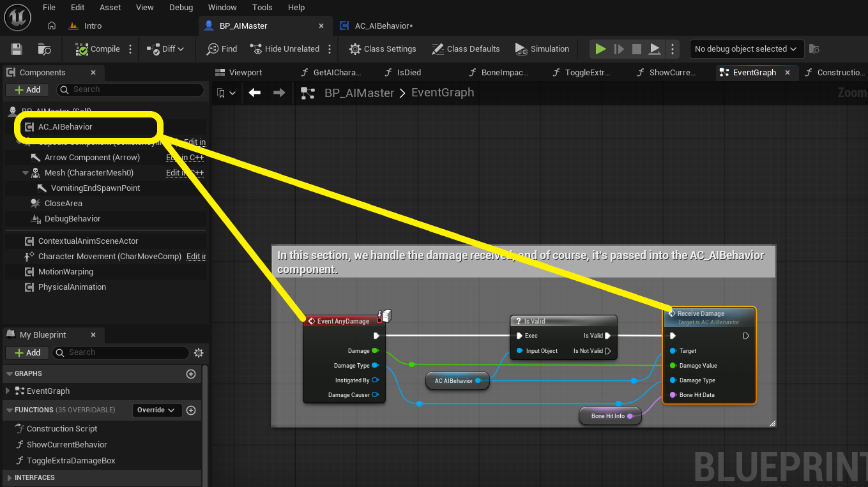
Task: Open the function Override dropdown
Action: point(157,410)
